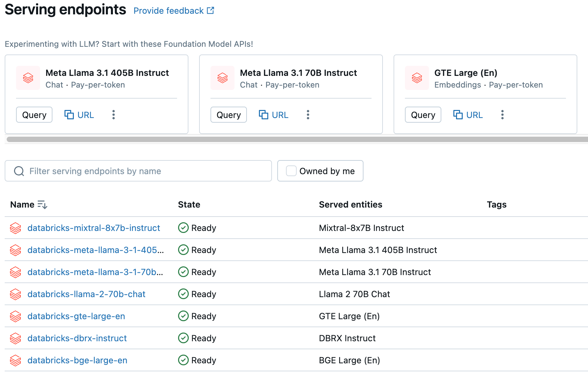
Task: Open databricks-mixtral-8x7b-instruct endpoint
Action: pos(94,228)
